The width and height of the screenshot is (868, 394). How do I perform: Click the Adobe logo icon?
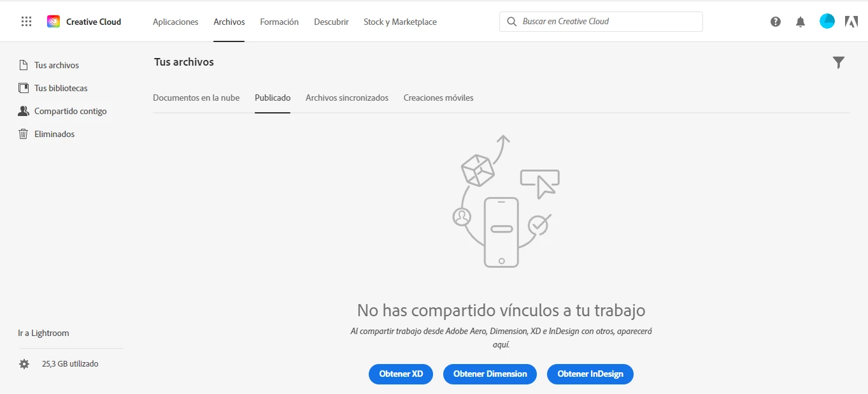point(851,22)
